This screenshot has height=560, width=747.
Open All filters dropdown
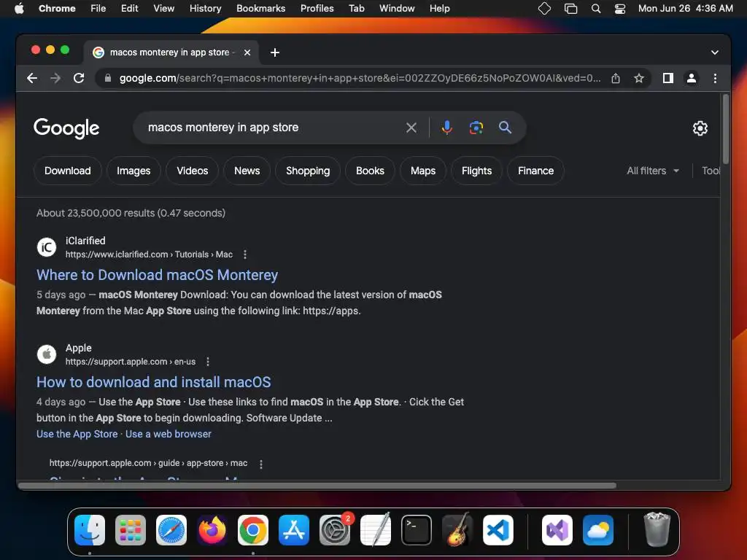653,171
